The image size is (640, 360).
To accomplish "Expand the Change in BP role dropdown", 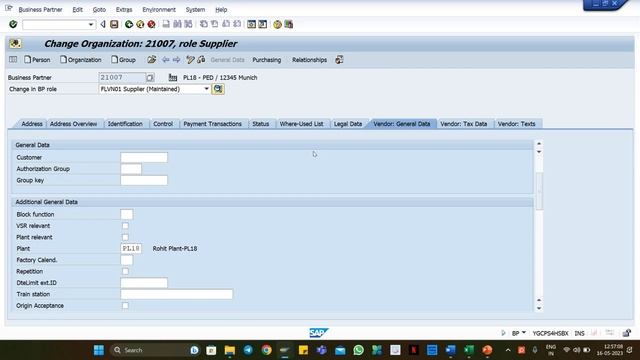I will [207, 89].
